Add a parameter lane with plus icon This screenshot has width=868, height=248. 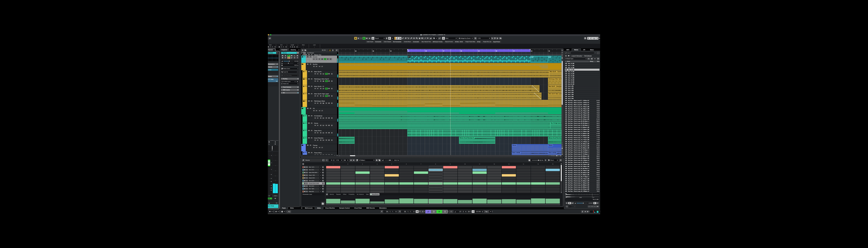point(327,194)
